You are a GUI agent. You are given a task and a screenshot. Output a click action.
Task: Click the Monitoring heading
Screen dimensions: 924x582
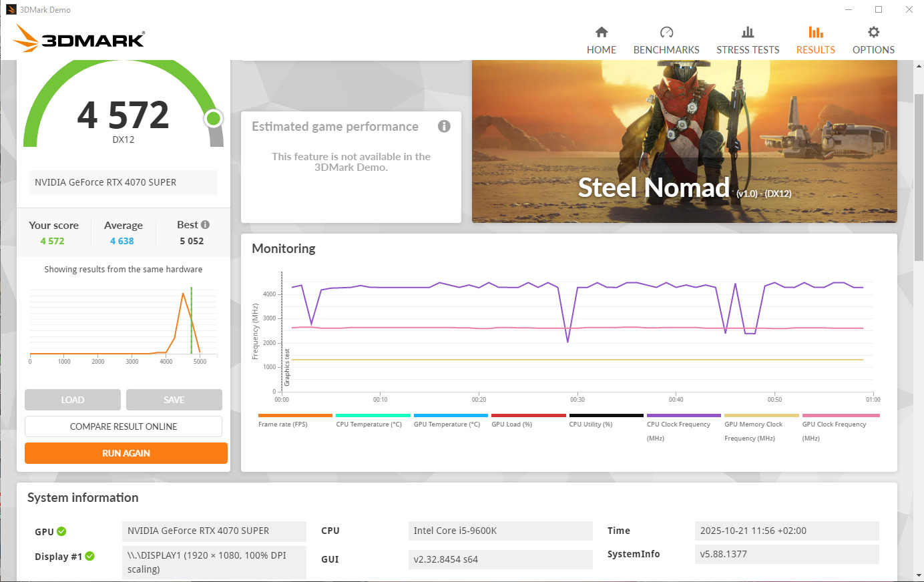[284, 248]
